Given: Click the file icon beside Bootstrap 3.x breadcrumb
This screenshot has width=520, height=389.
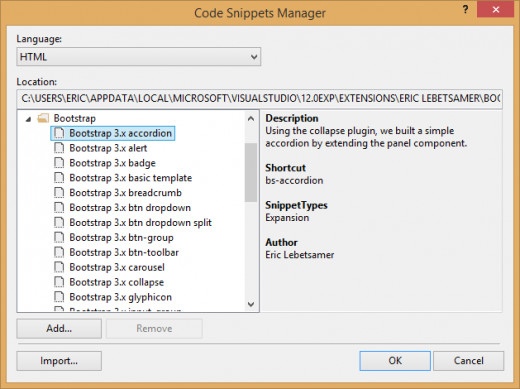Looking at the screenshot, I should tap(59, 192).
